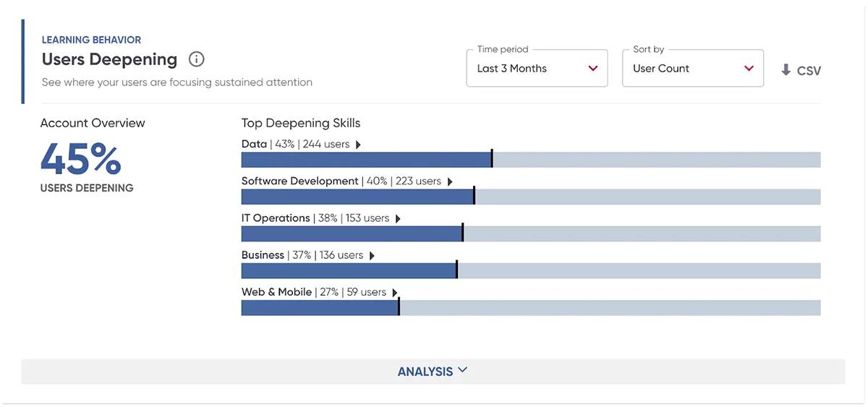Expand the Data skill arrow
The width and height of the screenshot is (868, 407).
tap(358, 145)
